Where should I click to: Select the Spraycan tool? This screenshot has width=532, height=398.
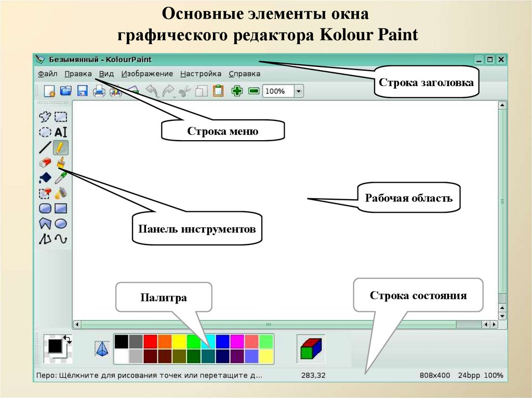[61, 193]
